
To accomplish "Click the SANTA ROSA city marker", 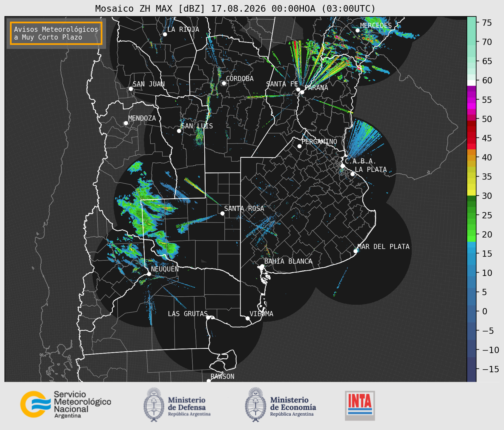I will click(x=222, y=213).
